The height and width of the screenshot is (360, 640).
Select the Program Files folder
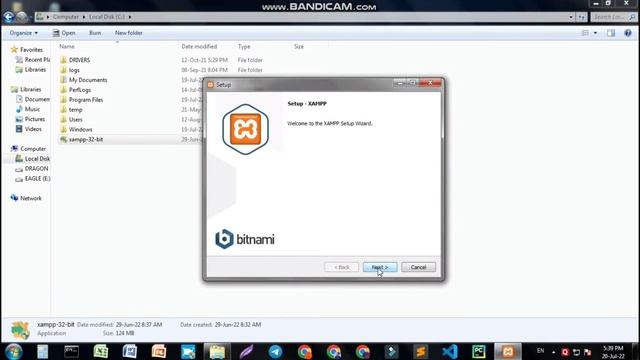(86, 100)
